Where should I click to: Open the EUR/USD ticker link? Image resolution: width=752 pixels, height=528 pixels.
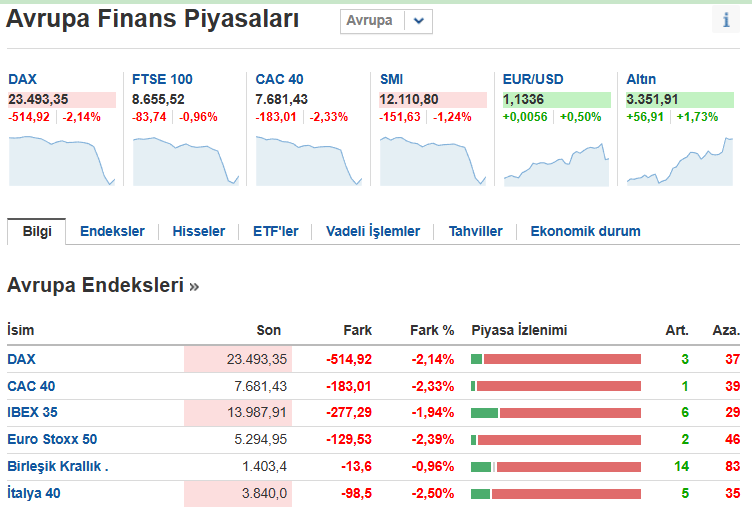(x=533, y=79)
